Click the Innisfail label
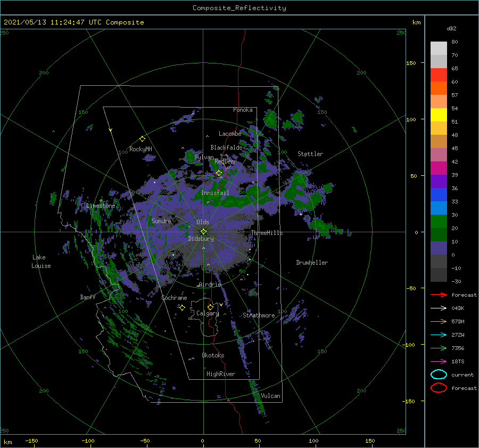This screenshot has width=479, height=448. click(x=215, y=193)
